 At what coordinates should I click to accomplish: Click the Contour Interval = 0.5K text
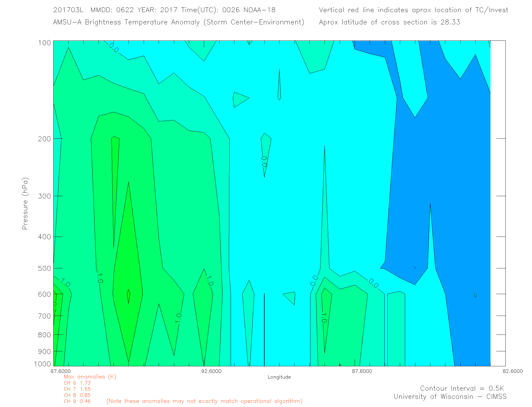(x=462, y=388)
